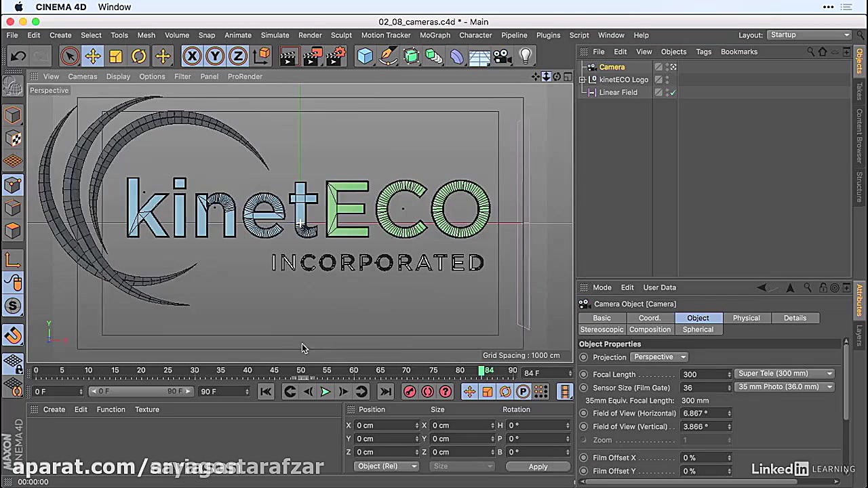Toggle Linear Field enable checkmark
868x488 pixels.
(673, 92)
